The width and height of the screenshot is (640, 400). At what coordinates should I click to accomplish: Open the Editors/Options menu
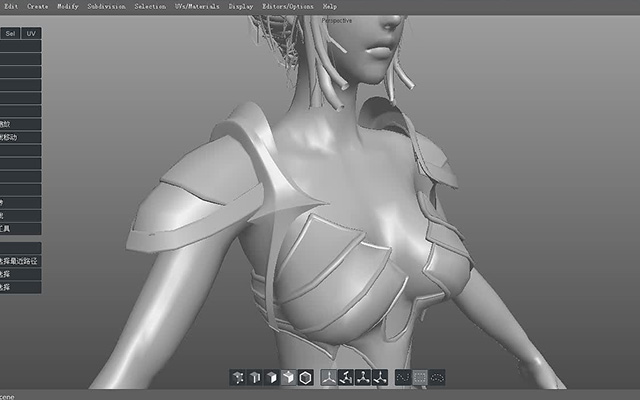point(288,7)
